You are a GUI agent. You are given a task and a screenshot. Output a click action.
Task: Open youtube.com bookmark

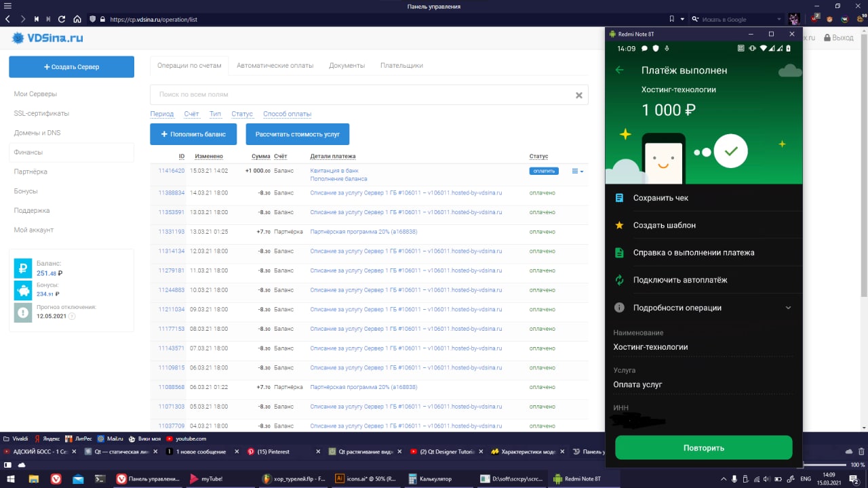click(185, 439)
